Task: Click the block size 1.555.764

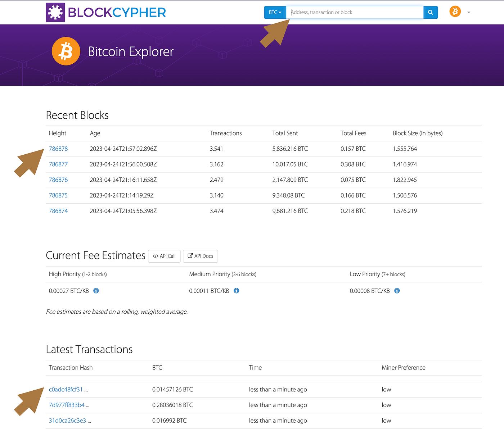Action: point(405,149)
